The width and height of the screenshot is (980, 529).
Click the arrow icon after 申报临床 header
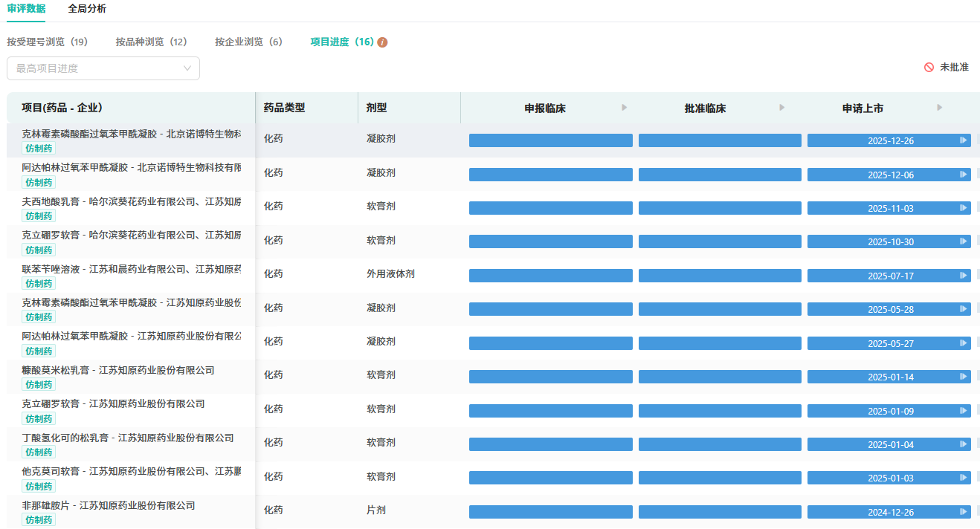[x=625, y=108]
